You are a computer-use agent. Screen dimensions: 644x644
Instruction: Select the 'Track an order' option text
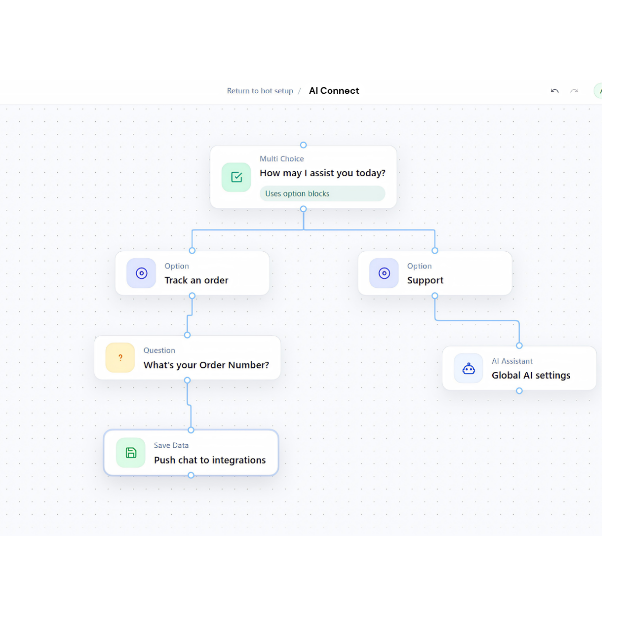click(x=196, y=280)
